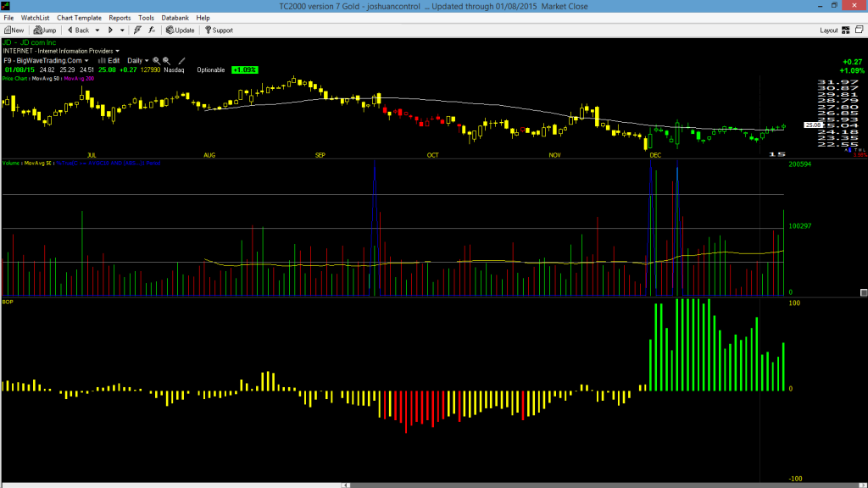The width and height of the screenshot is (868, 488).
Task: Click the JD - JD com Inc symbol title
Action: click(x=30, y=42)
